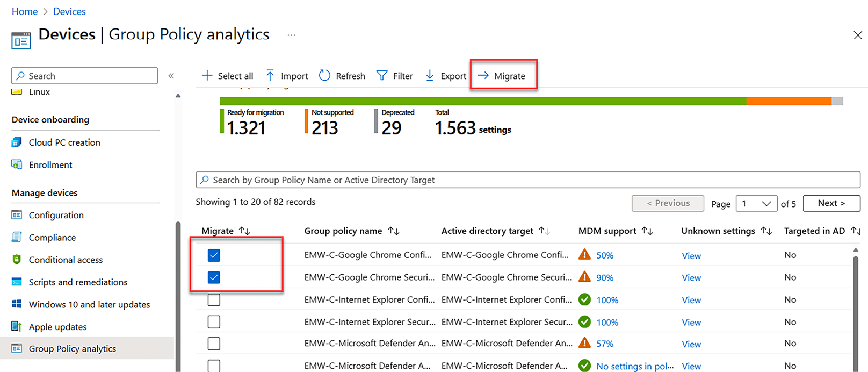Open the 50% MDM support link

coord(605,256)
